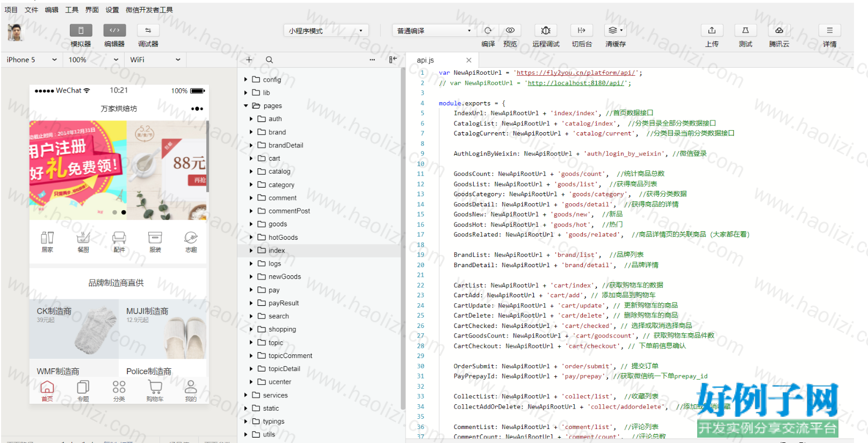Image resolution: width=868 pixels, height=443 pixels.
Task: Select the index folder in tree
Action: coord(319,251)
